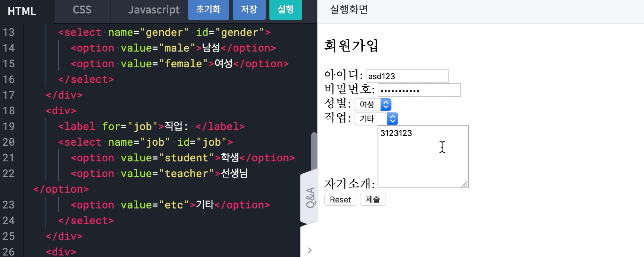Switch to the Javascript tab
The height and width of the screenshot is (257, 644).
pyautogui.click(x=153, y=10)
